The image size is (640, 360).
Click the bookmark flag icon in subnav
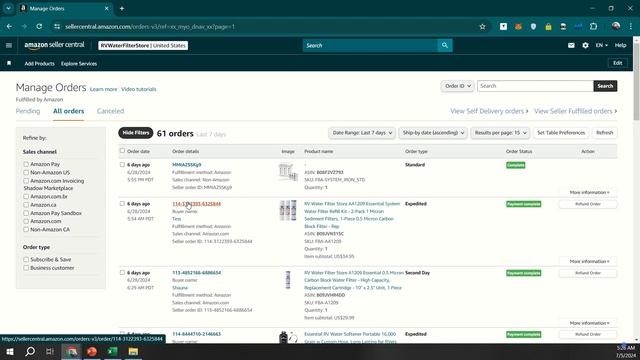[x=9, y=63]
